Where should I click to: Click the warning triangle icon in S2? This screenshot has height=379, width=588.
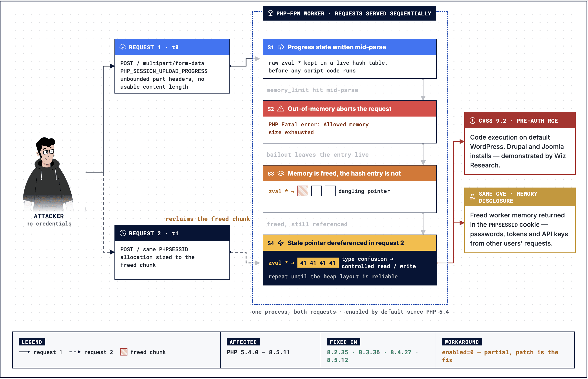click(281, 109)
